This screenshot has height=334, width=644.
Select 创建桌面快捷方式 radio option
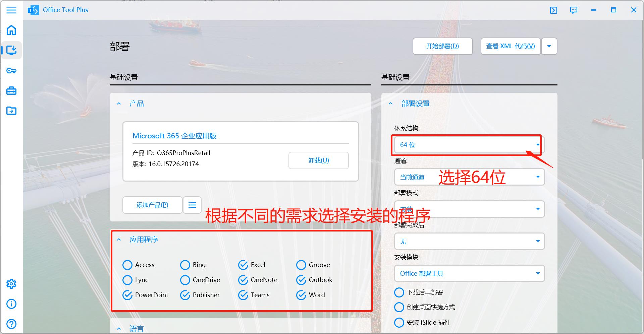pyautogui.click(x=399, y=307)
